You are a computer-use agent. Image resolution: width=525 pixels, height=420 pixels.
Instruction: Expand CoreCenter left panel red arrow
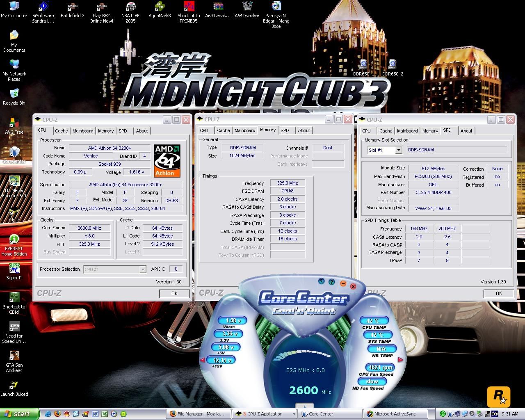pyautogui.click(x=202, y=360)
